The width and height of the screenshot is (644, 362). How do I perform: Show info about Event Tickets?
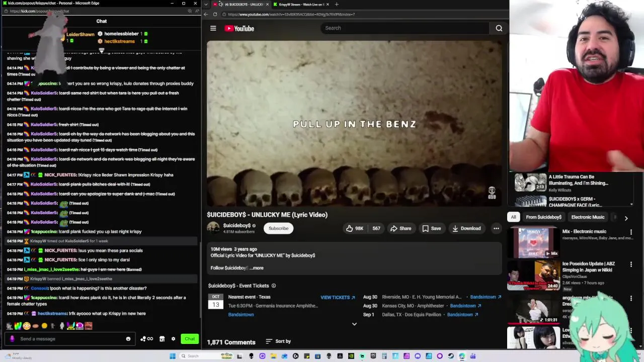pos(274,286)
